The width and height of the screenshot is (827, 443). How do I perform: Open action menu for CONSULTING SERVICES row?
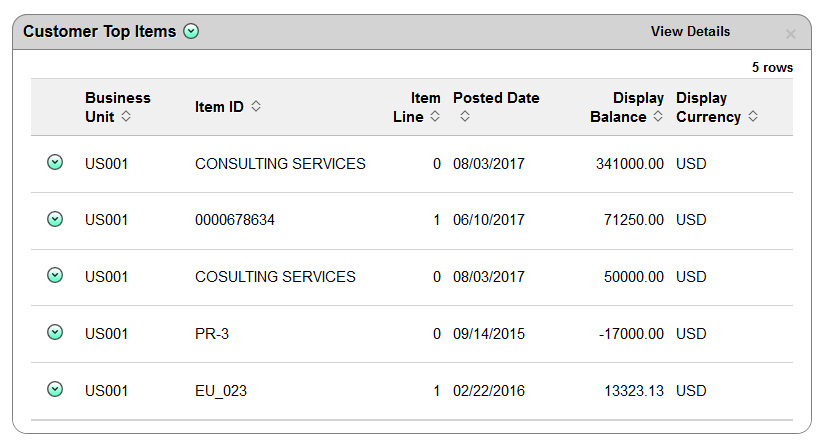click(x=55, y=162)
